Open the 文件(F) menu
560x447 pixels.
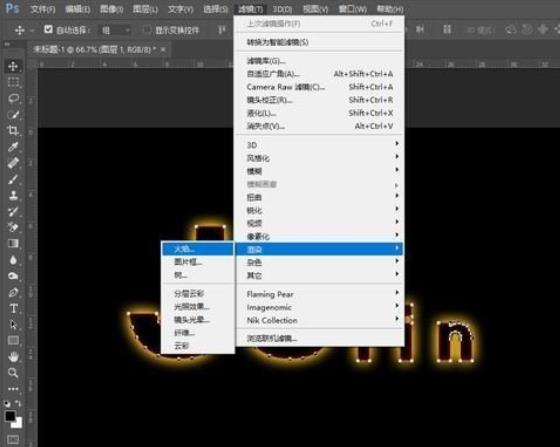(42, 9)
